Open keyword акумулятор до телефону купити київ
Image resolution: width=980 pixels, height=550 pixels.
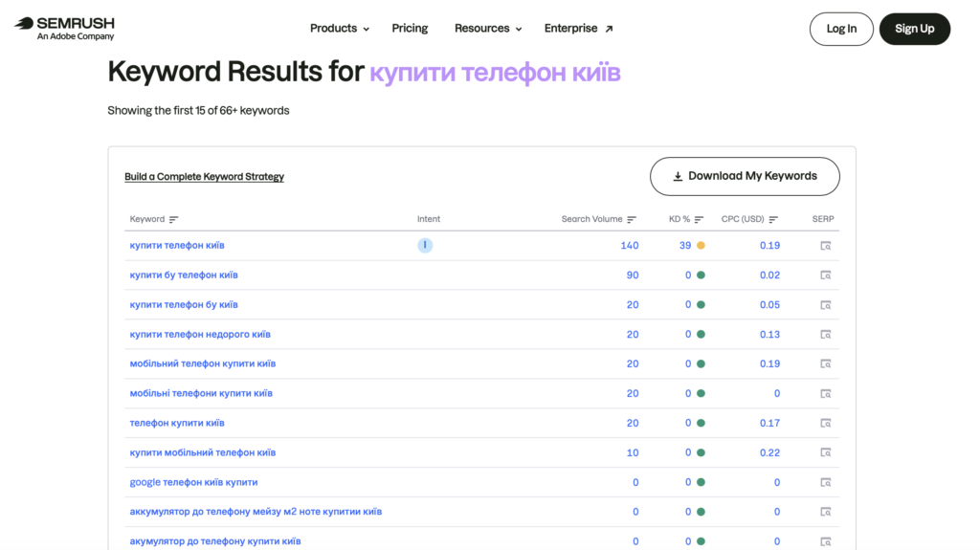215,541
